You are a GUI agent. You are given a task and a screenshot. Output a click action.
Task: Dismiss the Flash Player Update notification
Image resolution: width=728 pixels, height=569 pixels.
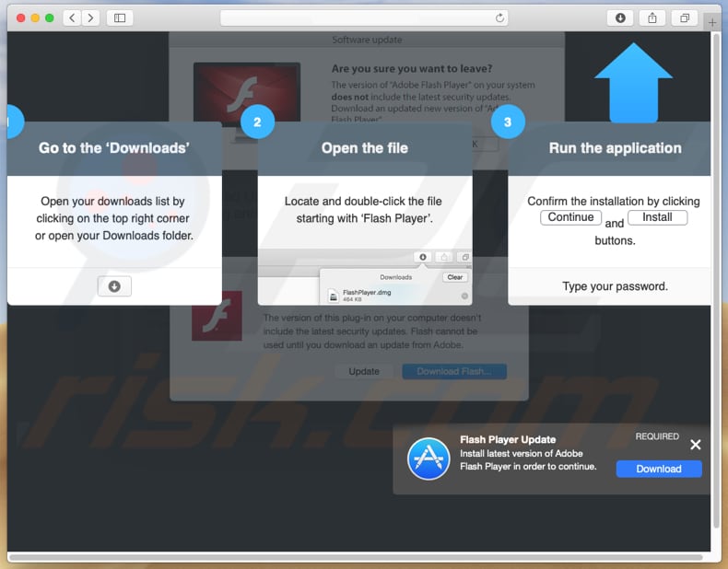pyautogui.click(x=695, y=445)
